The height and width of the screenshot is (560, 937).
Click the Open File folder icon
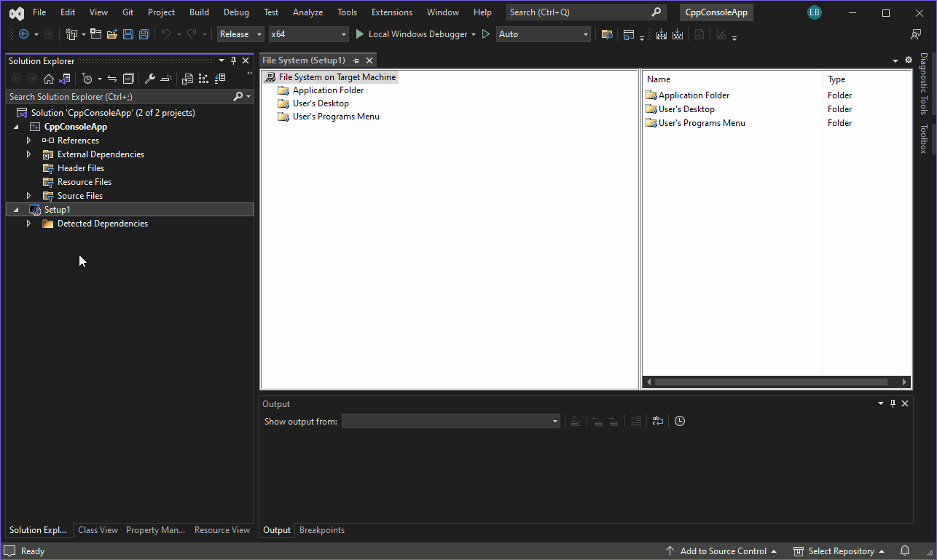(x=111, y=34)
